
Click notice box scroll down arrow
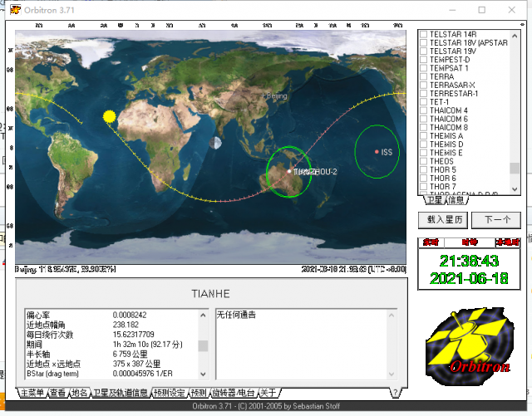pyautogui.click(x=392, y=374)
